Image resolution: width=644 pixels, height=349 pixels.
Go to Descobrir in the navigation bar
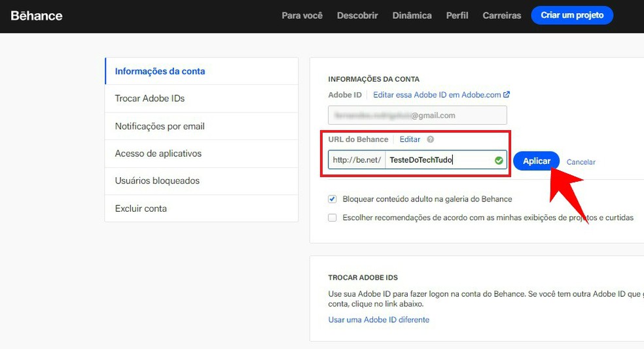click(x=357, y=16)
